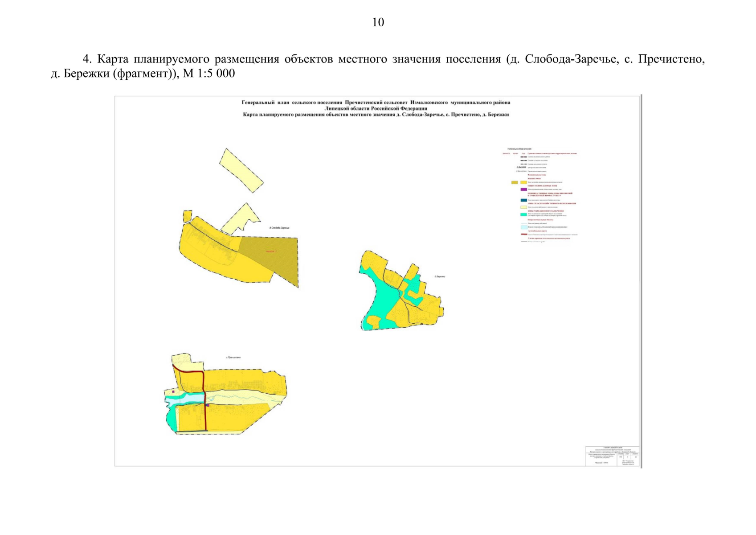Click the purple public-business zone legend swatch
The height and width of the screenshot is (535, 756).
[x=524, y=189]
